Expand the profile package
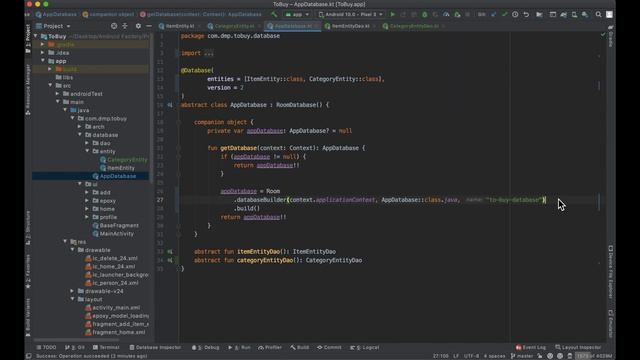The image size is (640, 360). coord(87,217)
